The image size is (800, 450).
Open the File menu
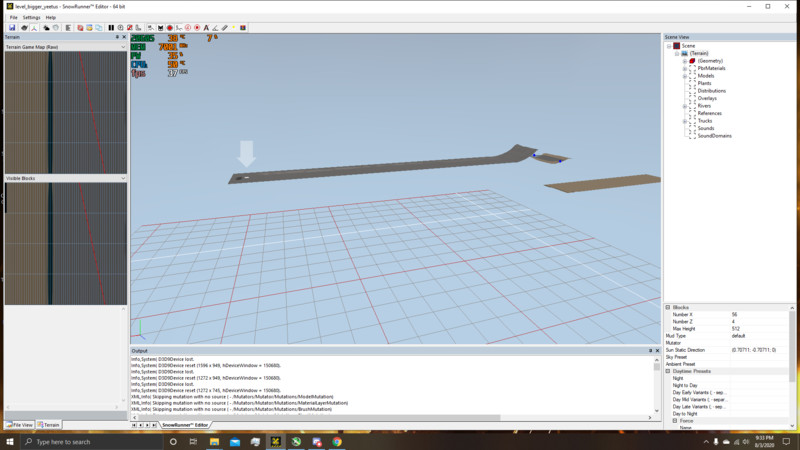click(x=14, y=17)
